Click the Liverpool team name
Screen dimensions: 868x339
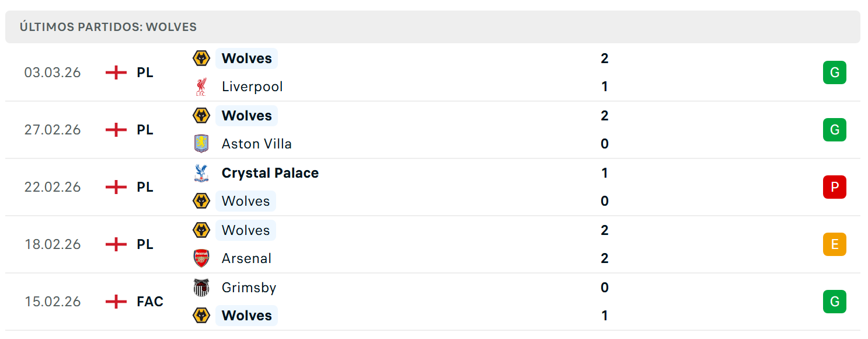pyautogui.click(x=252, y=87)
